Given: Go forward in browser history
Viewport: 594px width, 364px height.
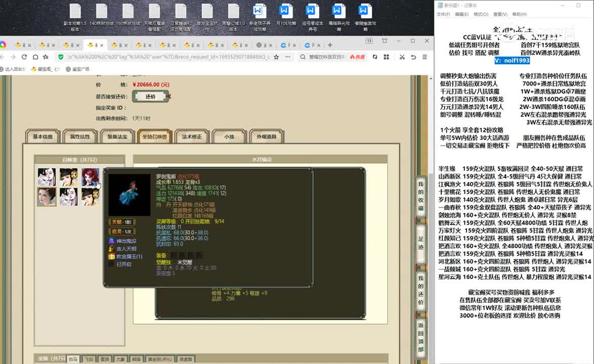Looking at the screenshot, I should click(x=13, y=57).
